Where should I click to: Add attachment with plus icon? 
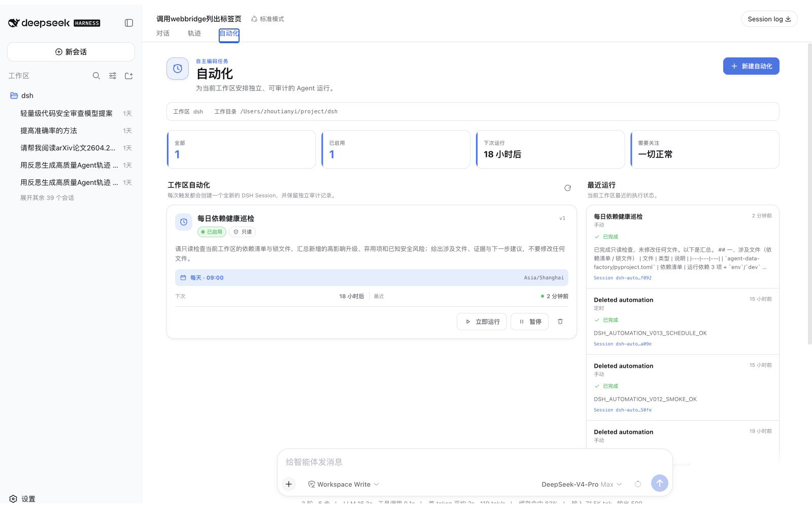pos(289,484)
